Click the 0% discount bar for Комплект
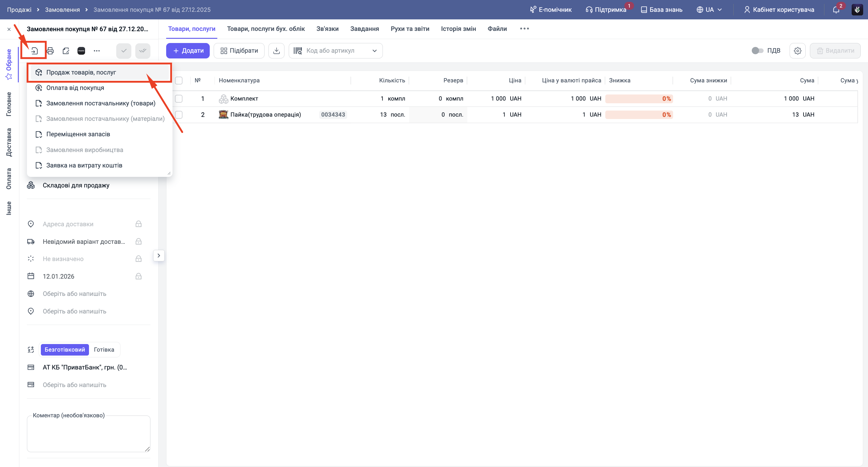Image resolution: width=868 pixels, height=467 pixels. (x=639, y=98)
